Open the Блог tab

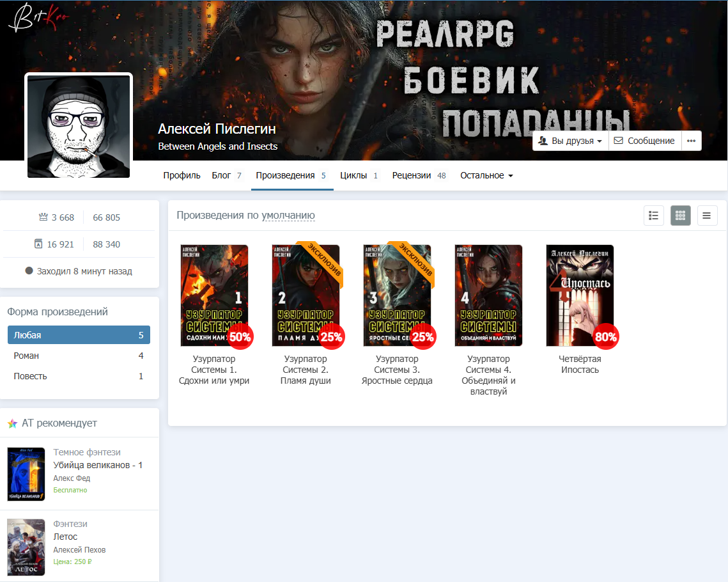click(226, 176)
